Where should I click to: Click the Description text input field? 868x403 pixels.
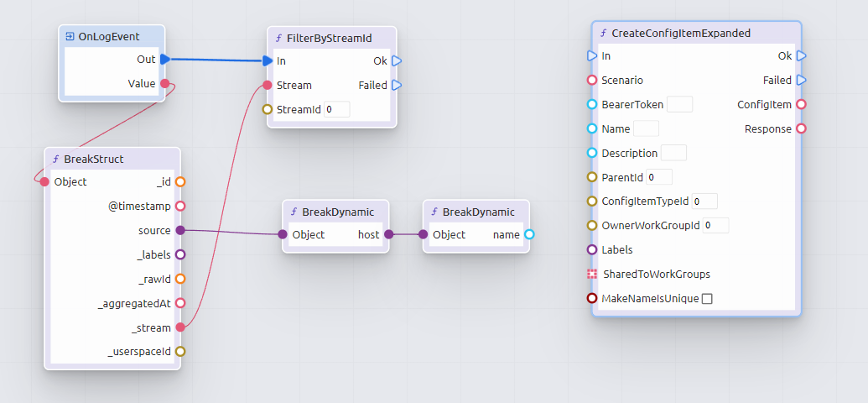tap(673, 153)
